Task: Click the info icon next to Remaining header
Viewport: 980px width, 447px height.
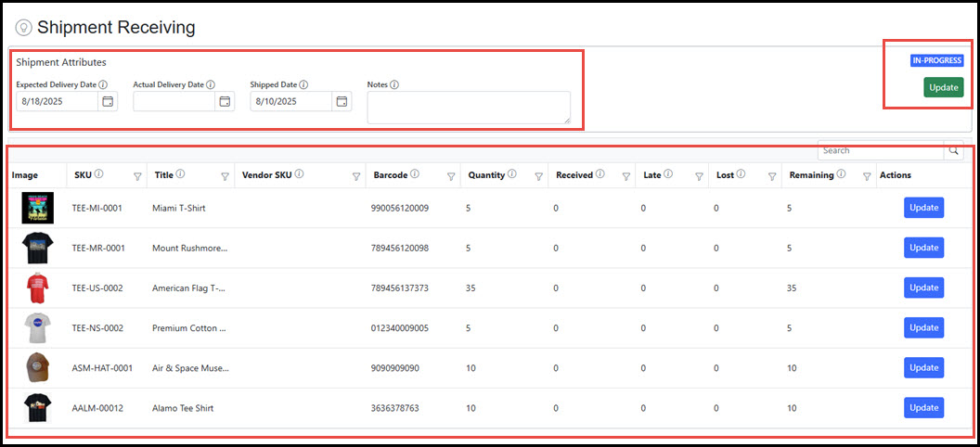Action: point(841,174)
